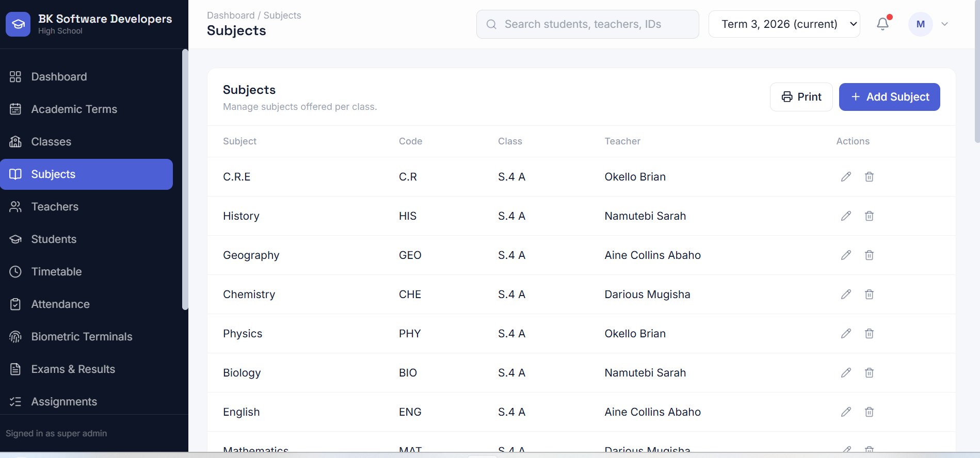Edit the Physics subject row
This screenshot has width=980, height=458.
click(846, 334)
